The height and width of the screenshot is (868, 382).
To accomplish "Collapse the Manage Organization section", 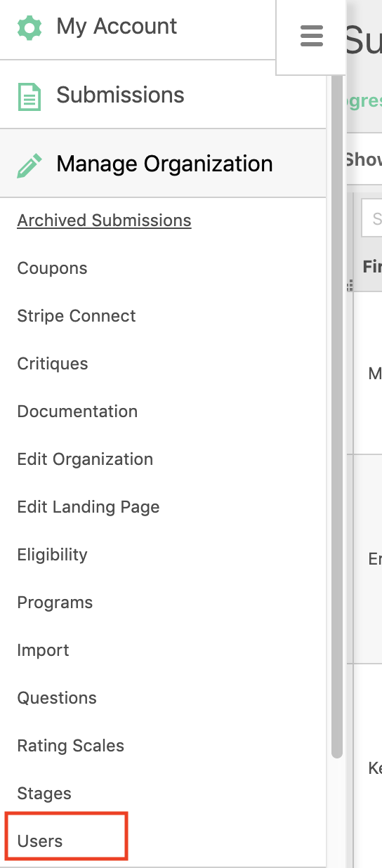I will click(x=164, y=164).
